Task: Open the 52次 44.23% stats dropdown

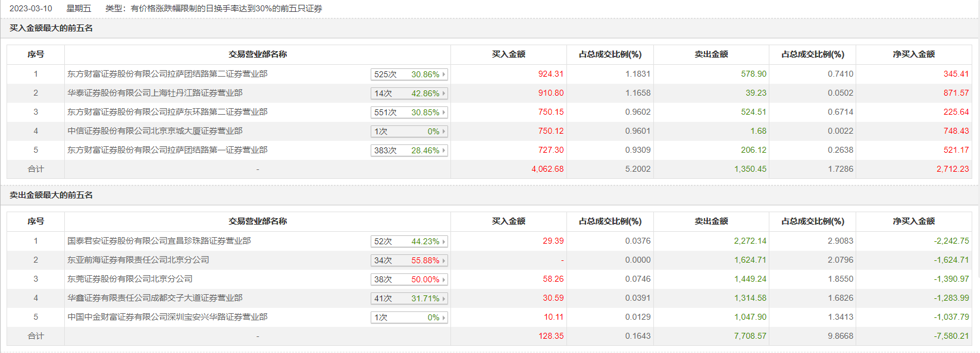Action: (x=409, y=241)
